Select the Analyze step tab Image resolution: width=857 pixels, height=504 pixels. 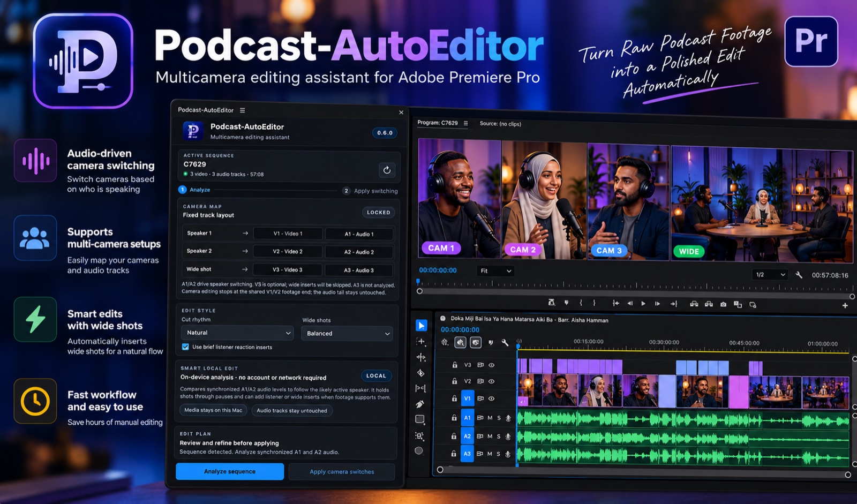tap(194, 190)
